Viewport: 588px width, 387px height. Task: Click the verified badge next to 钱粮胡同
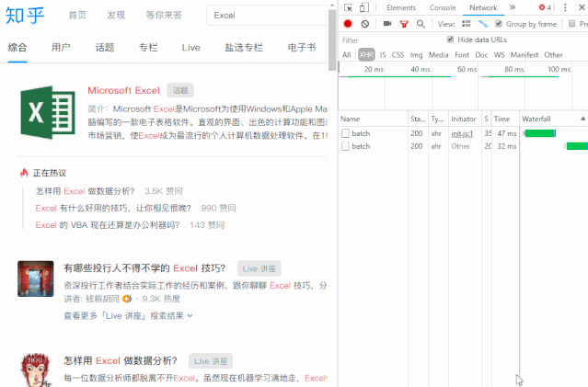(127, 299)
